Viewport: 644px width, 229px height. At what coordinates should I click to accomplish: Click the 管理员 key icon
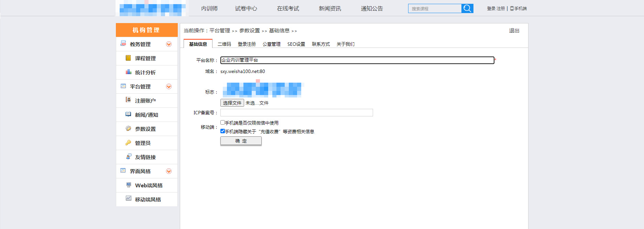(x=128, y=142)
